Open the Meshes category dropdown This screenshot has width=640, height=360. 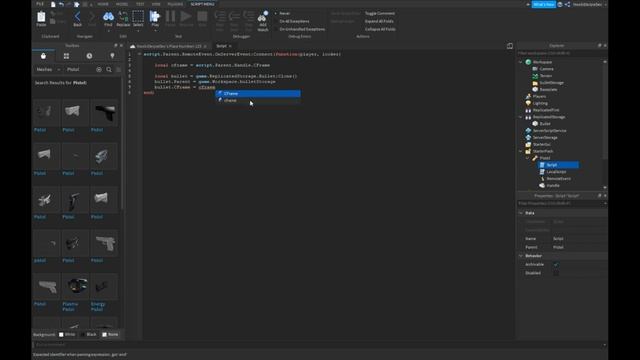click(x=48, y=69)
